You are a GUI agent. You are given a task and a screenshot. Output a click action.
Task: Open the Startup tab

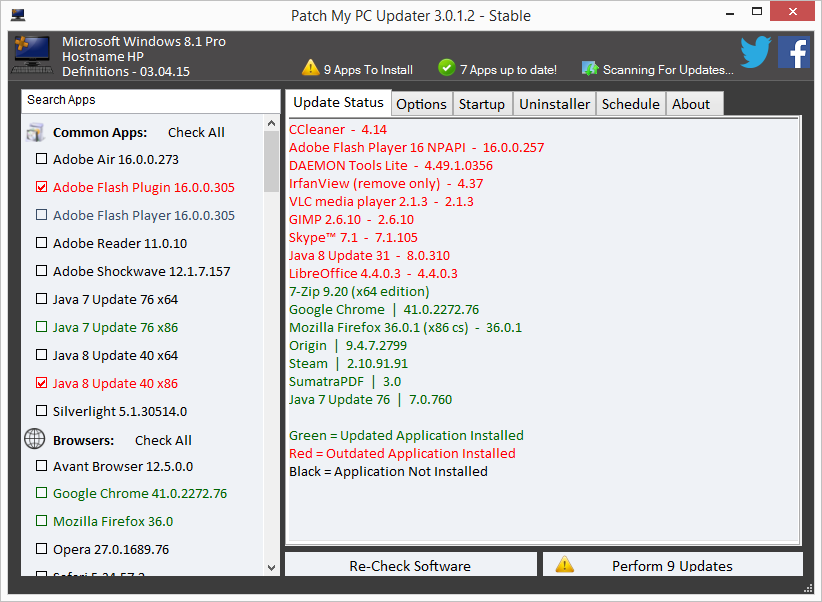[x=482, y=104]
